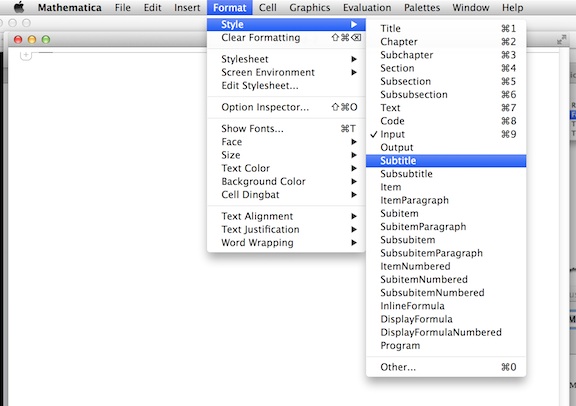This screenshot has height=406, width=576.
Task: Expand the Stylesheet submenu
Action: pyautogui.click(x=286, y=59)
